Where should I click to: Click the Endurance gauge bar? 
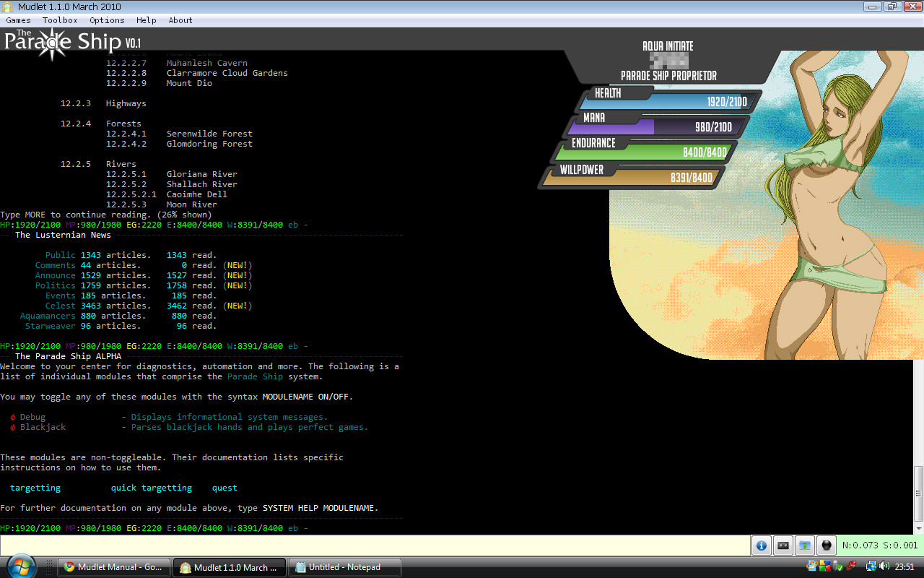coord(642,152)
